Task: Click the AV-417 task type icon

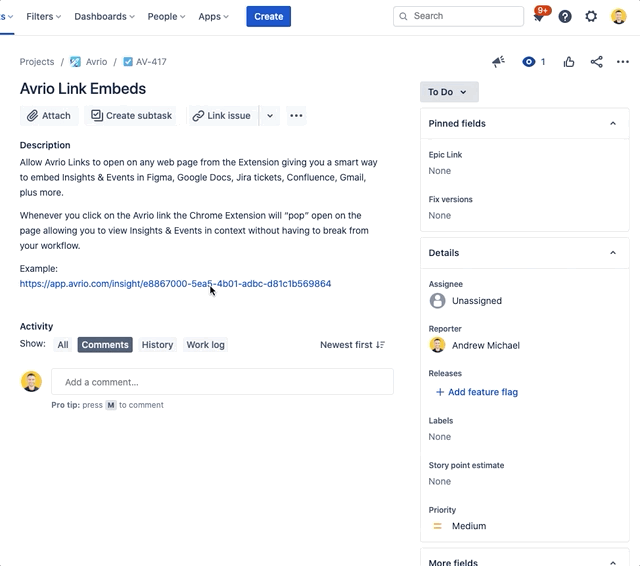Action: click(x=128, y=62)
